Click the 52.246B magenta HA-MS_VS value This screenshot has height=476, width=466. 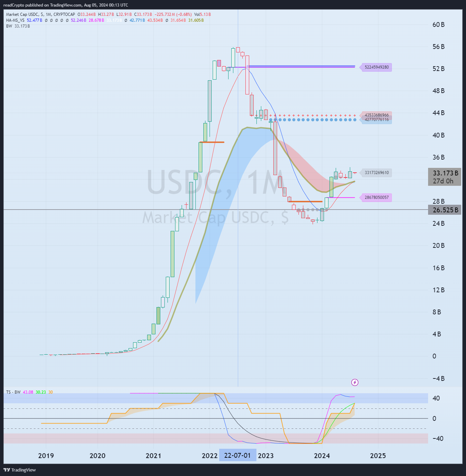[79, 20]
